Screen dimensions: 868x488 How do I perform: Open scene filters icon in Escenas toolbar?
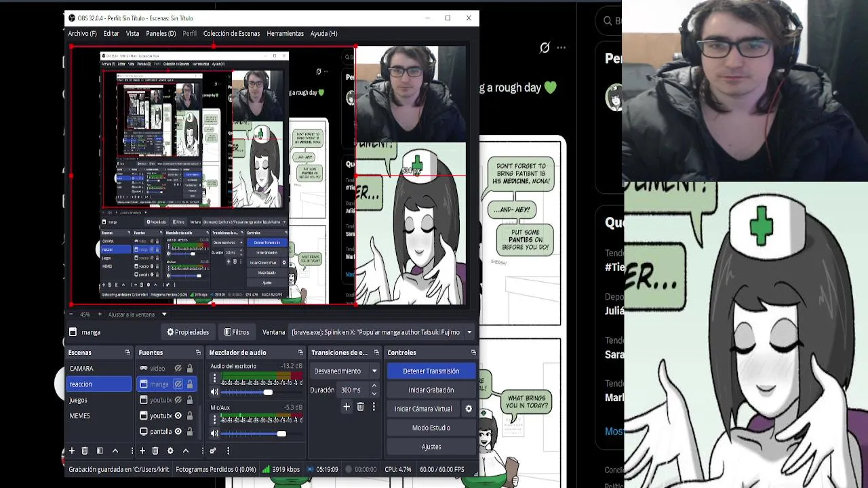100,451
